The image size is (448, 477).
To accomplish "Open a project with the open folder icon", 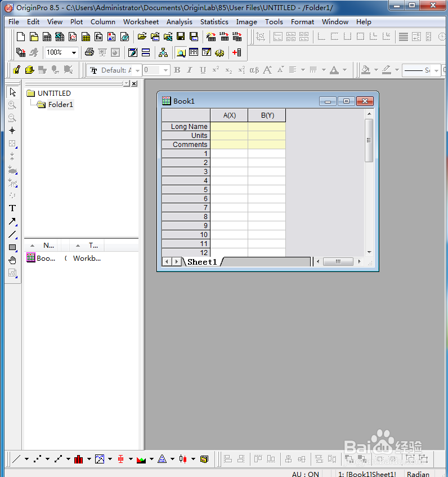I will [x=142, y=37].
